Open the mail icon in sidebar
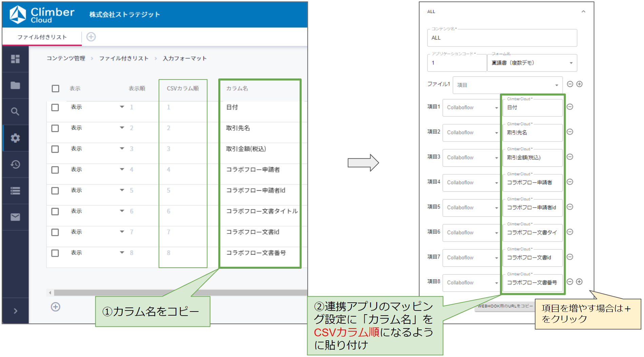The height and width of the screenshot is (357, 644). click(15, 217)
